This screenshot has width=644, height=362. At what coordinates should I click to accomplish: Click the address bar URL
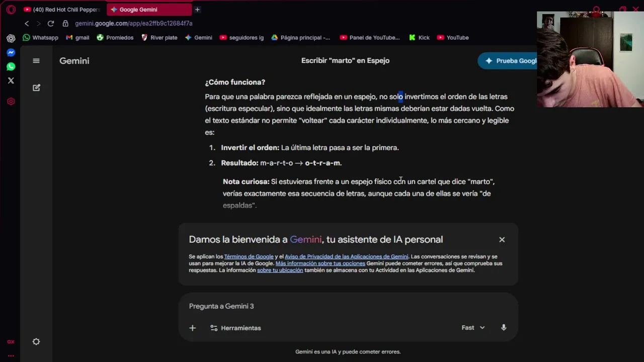pyautogui.click(x=134, y=24)
